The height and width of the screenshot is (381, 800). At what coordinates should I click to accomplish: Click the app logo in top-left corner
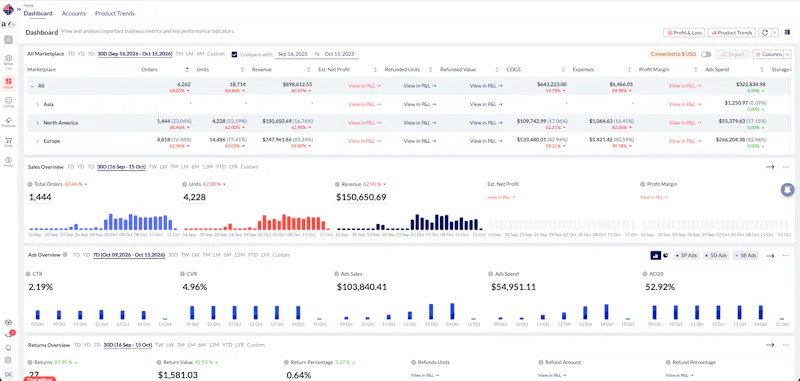coord(8,9)
